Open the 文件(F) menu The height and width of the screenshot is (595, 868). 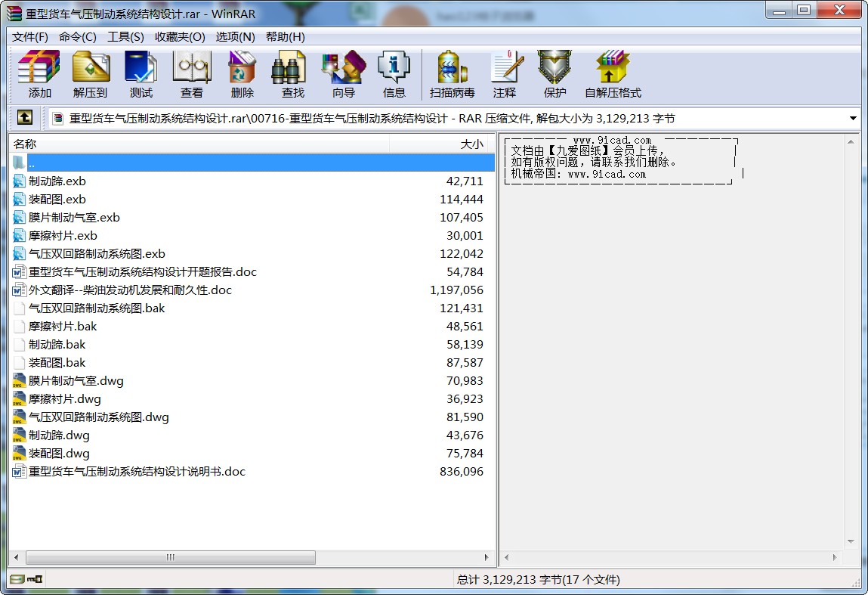pyautogui.click(x=30, y=37)
